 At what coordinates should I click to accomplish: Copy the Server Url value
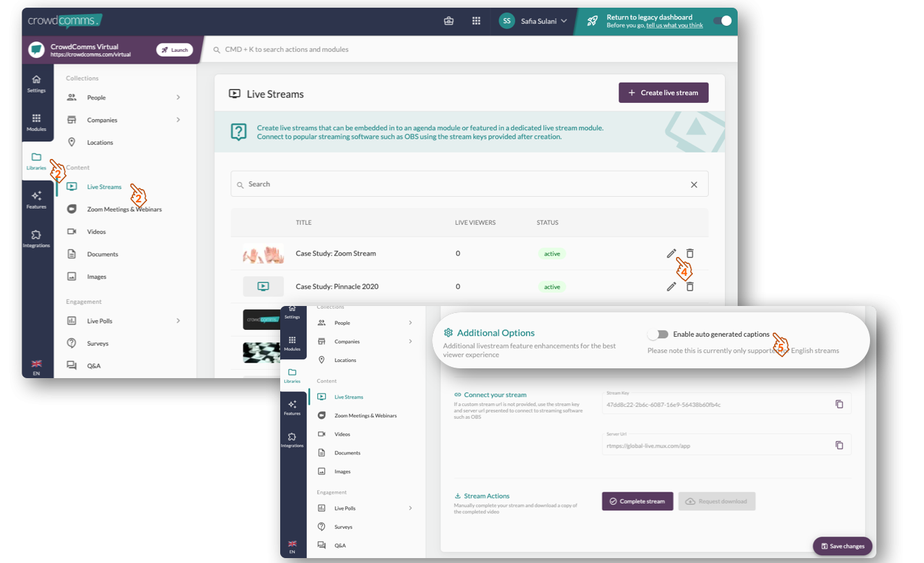839,445
